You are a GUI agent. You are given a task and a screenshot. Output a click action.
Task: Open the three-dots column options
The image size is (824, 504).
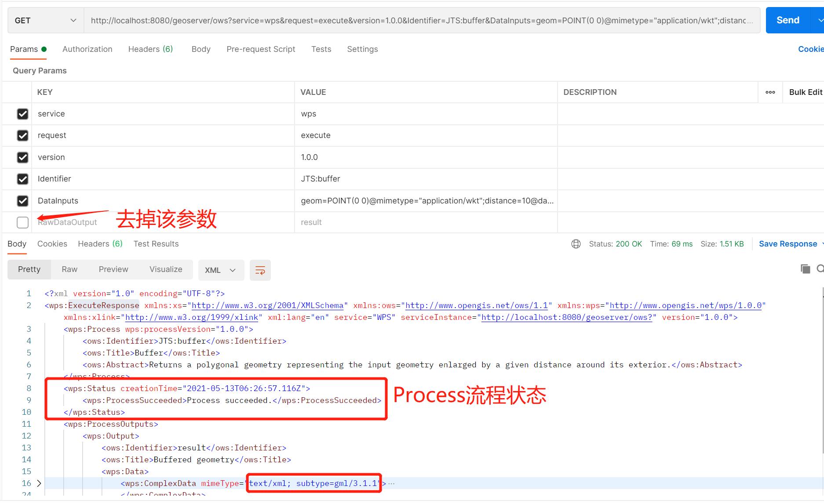click(770, 92)
